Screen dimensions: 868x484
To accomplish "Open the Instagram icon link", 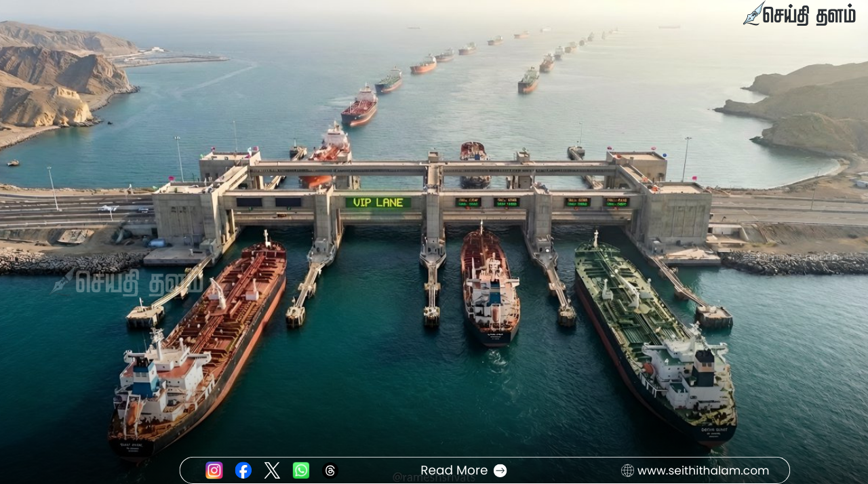I will click(x=214, y=470).
